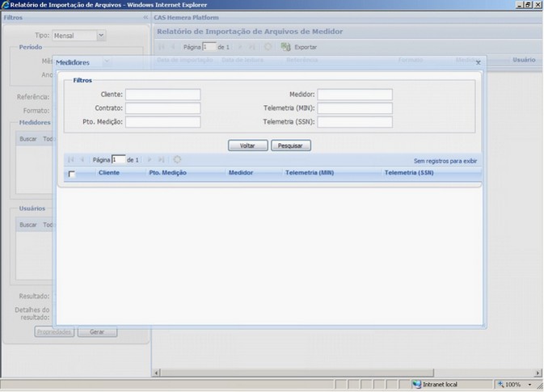Image resolution: width=544 pixels, height=392 pixels.
Task: Open the Tipo dropdown showing Mensal
Action: (101, 36)
